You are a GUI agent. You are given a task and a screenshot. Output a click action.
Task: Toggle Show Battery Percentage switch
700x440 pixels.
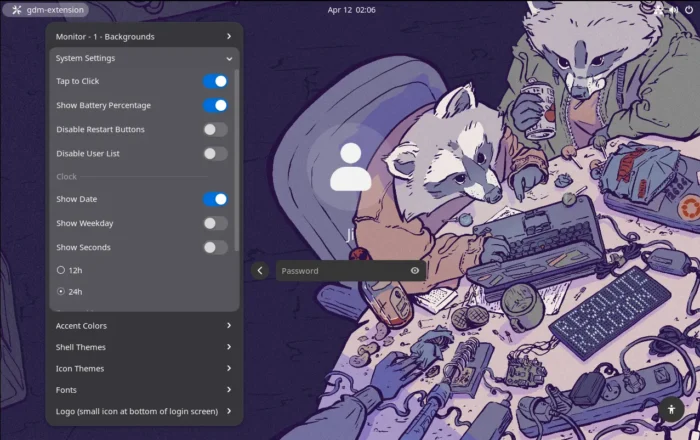[215, 105]
